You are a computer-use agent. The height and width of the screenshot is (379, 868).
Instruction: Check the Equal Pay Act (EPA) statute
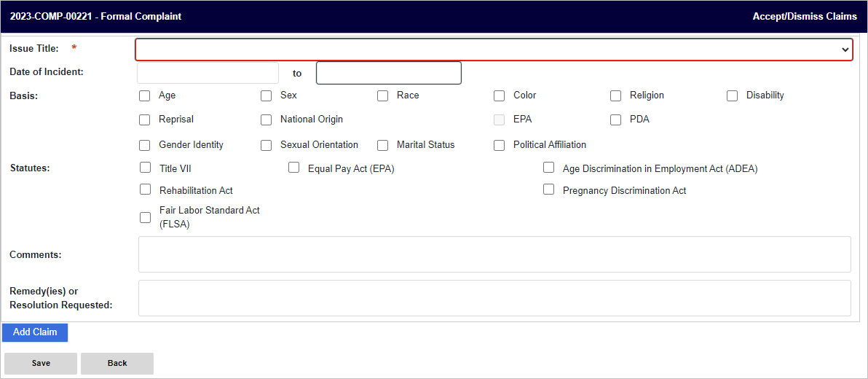pyautogui.click(x=294, y=168)
